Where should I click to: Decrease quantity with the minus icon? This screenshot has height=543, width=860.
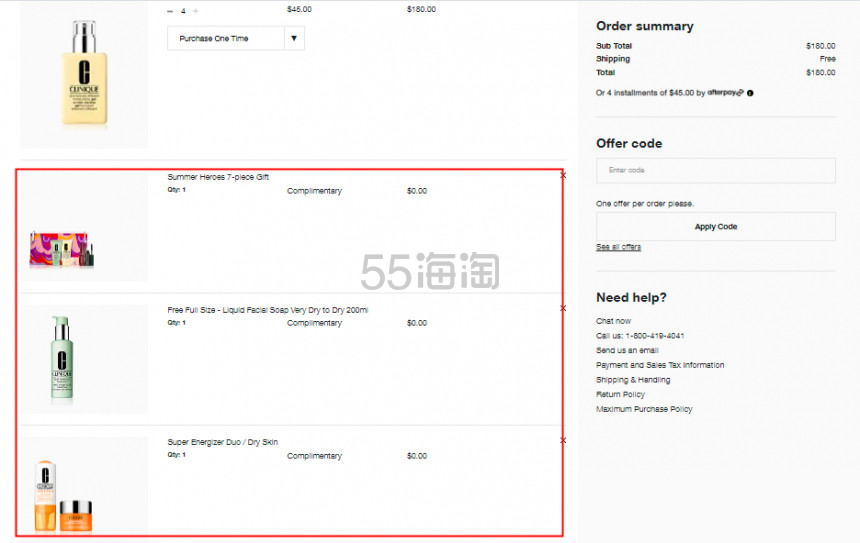click(x=170, y=11)
